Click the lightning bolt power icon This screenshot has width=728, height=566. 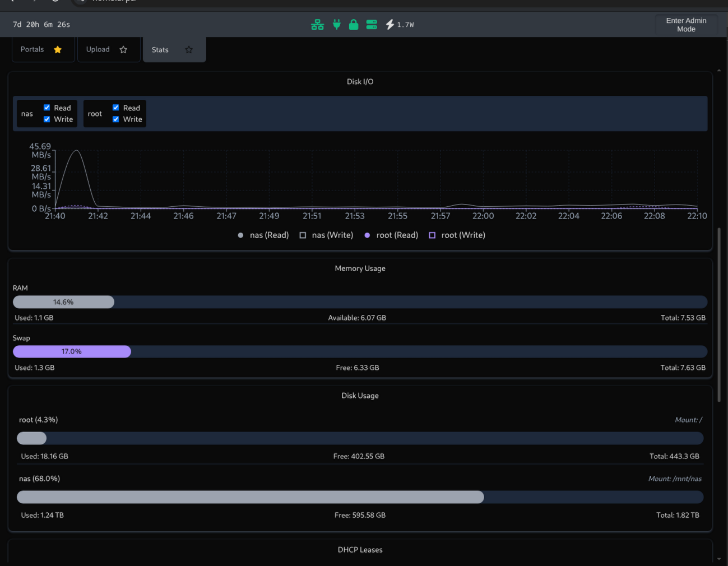point(389,25)
